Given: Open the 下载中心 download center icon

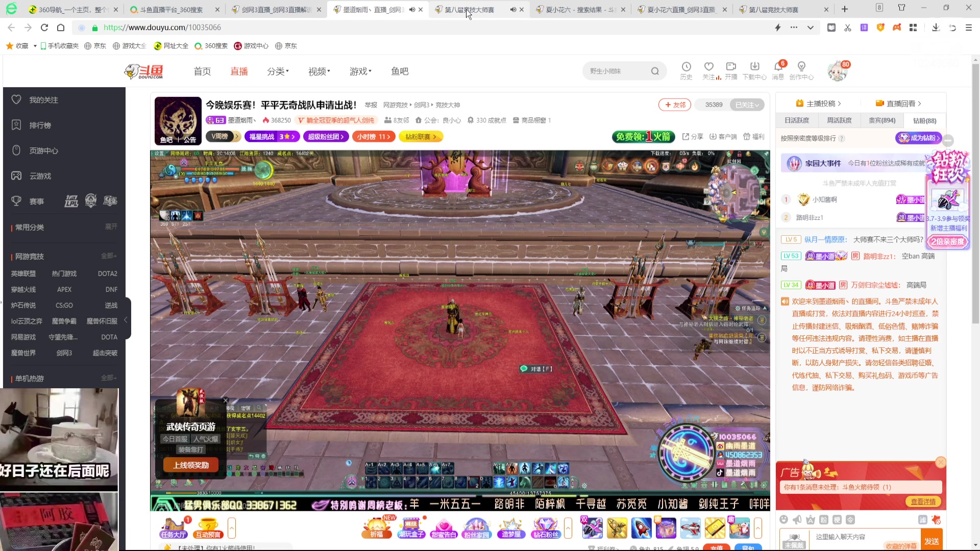Looking at the screenshot, I should click(x=754, y=70).
